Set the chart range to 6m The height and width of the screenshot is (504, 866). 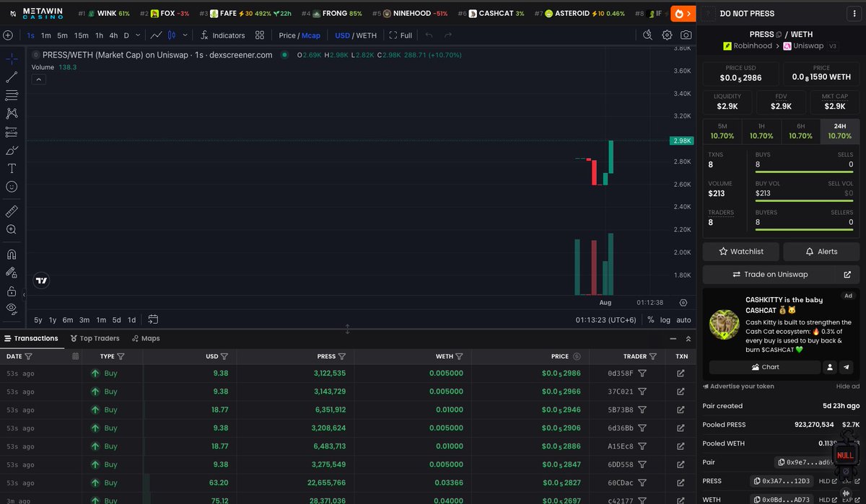pyautogui.click(x=68, y=319)
